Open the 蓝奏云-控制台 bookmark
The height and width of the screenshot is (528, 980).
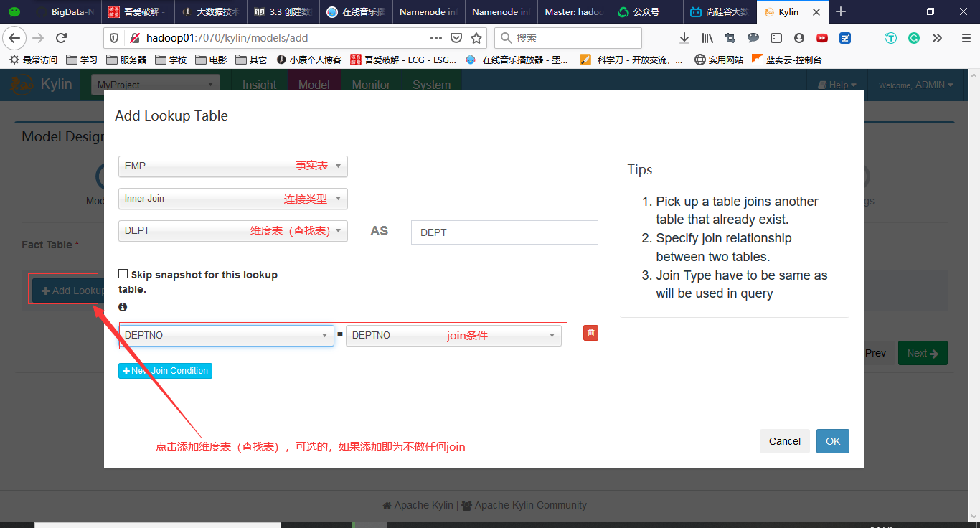coord(787,60)
